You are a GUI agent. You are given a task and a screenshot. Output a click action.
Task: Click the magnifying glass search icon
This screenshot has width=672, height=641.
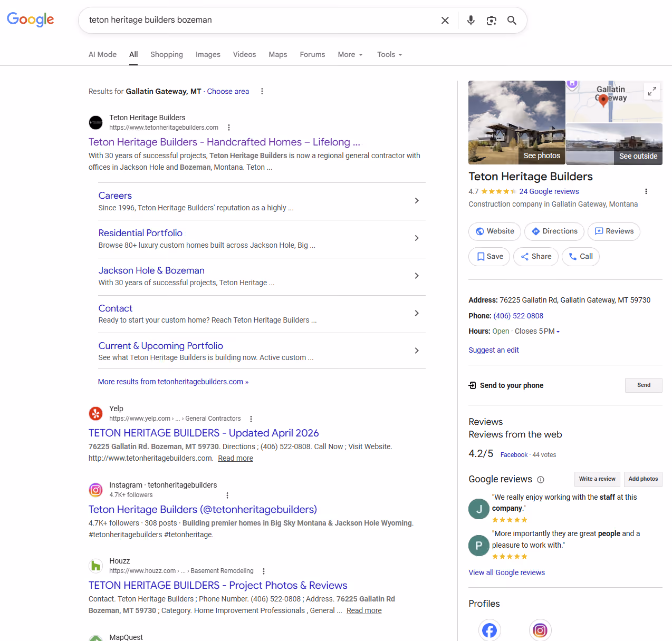(x=512, y=20)
